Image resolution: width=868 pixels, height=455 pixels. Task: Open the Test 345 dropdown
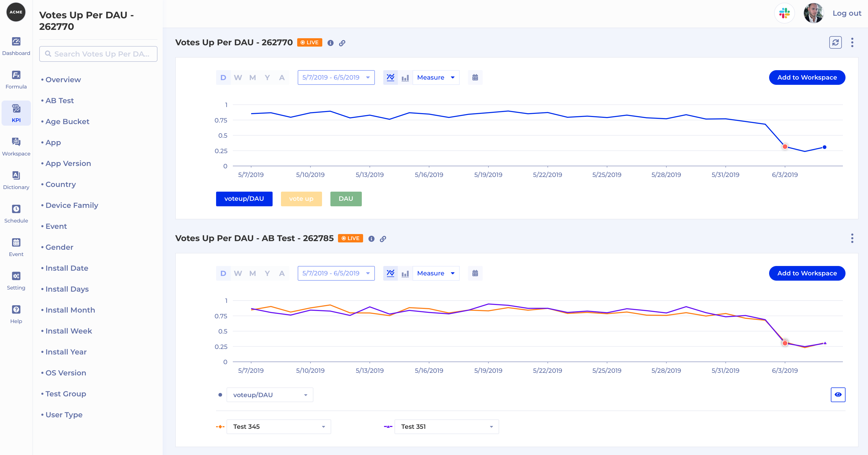pyautogui.click(x=278, y=427)
